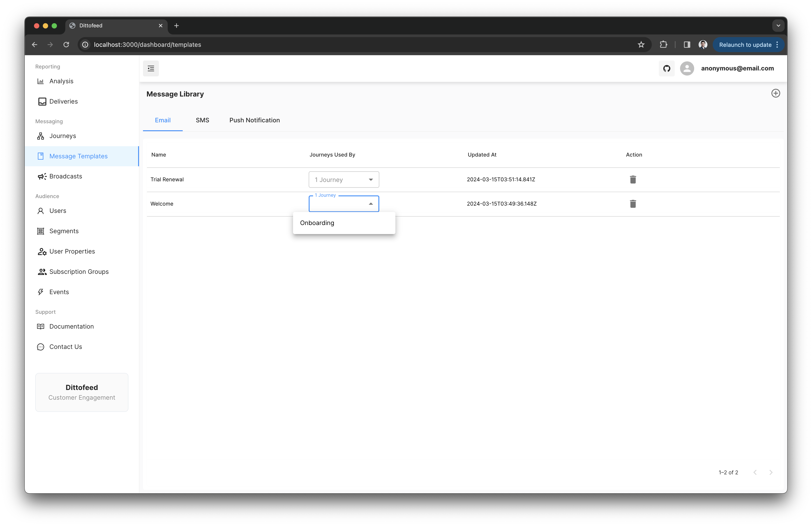Go back in browser history

pyautogui.click(x=34, y=45)
